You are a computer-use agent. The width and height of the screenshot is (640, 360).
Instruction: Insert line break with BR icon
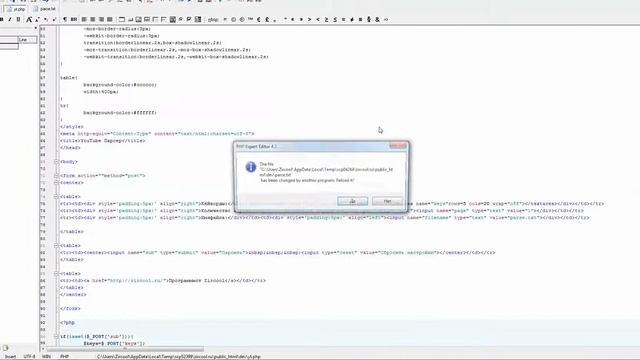(x=74, y=19)
